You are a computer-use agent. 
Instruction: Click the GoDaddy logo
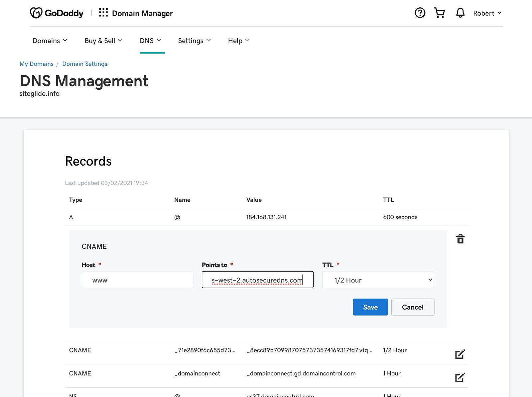point(57,13)
